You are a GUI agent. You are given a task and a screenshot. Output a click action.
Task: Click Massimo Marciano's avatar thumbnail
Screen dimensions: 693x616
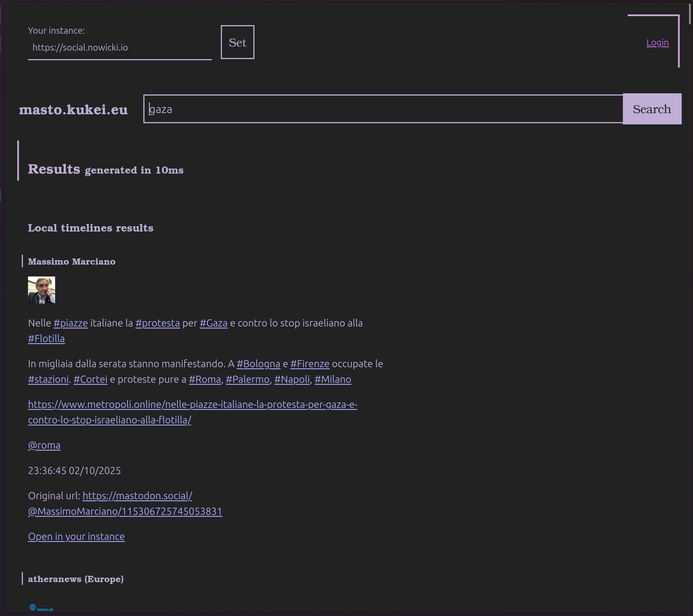click(x=41, y=290)
